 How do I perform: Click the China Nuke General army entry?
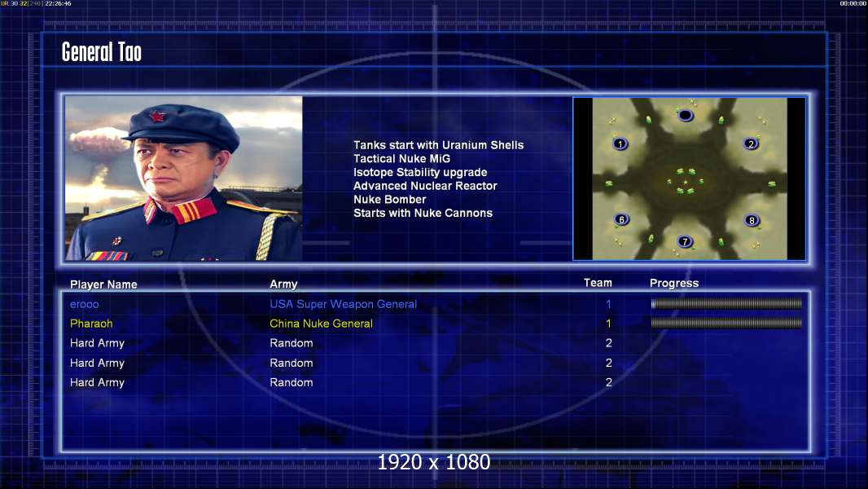pos(321,324)
